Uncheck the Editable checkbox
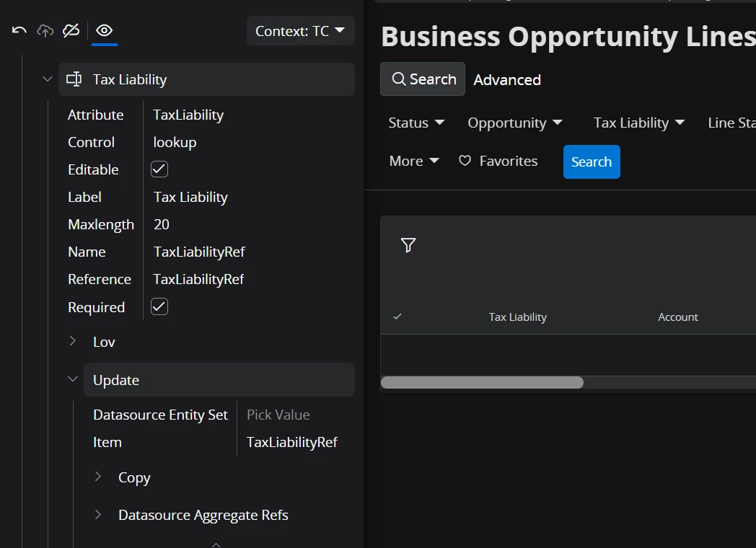756x548 pixels. (159, 169)
